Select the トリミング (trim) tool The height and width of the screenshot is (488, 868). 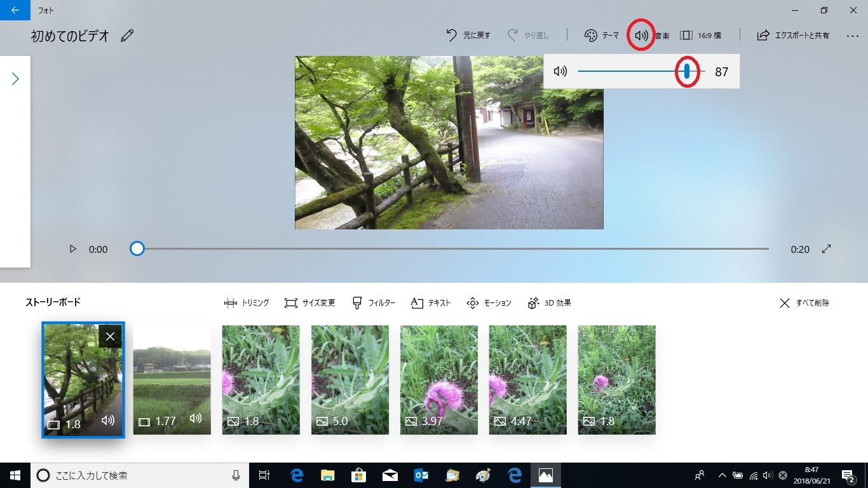(247, 303)
